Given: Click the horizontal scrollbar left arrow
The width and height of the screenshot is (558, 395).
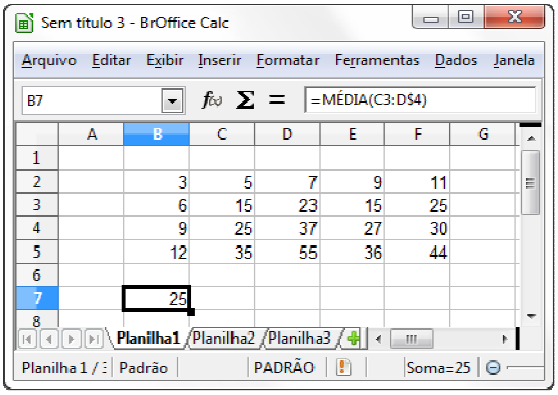Looking at the screenshot, I should pyautogui.click(x=379, y=339).
